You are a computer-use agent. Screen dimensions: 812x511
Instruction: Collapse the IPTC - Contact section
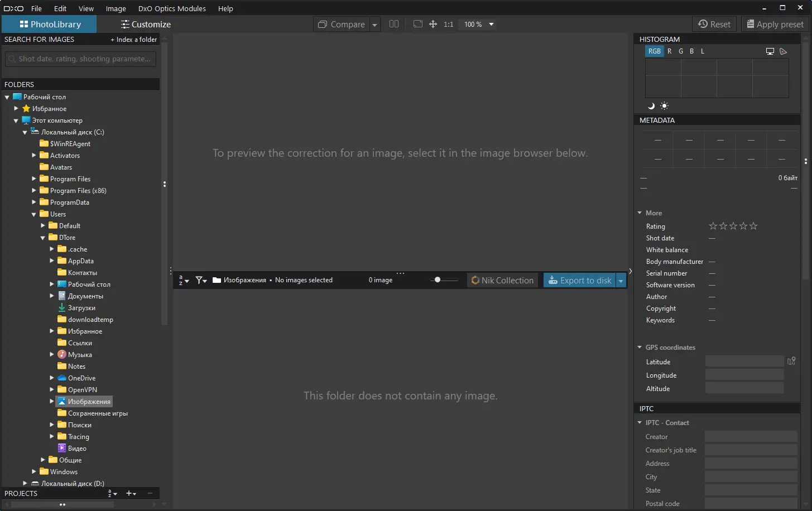tap(640, 422)
